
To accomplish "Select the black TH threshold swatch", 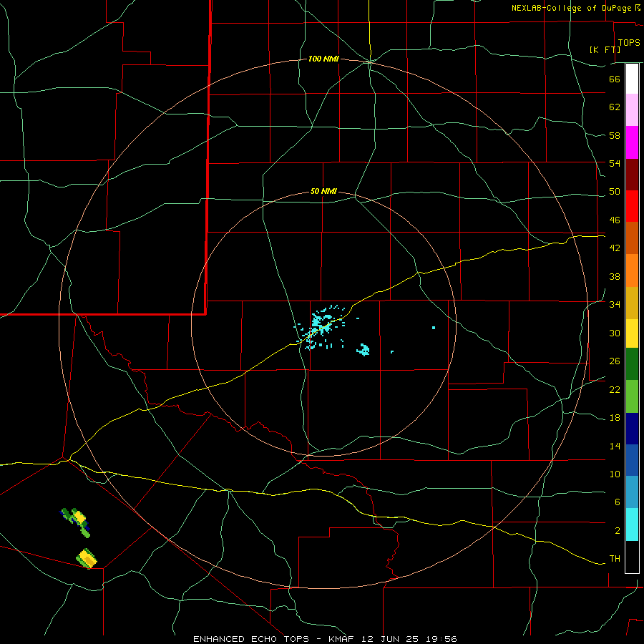I will pos(632,557).
